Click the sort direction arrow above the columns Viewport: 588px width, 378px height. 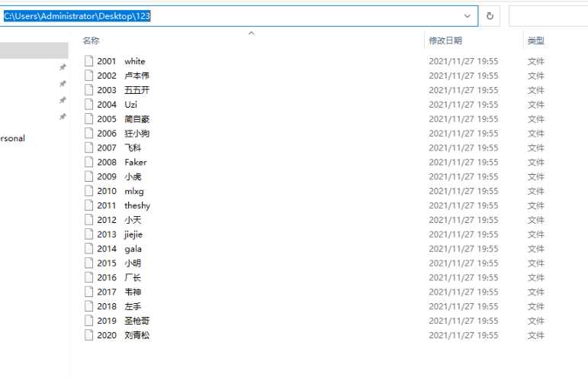[252, 33]
